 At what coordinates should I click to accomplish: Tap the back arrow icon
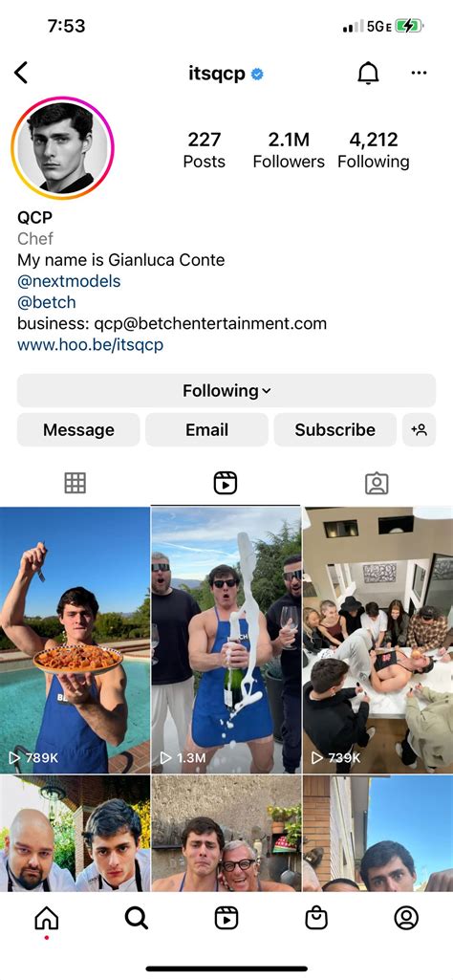[21, 73]
